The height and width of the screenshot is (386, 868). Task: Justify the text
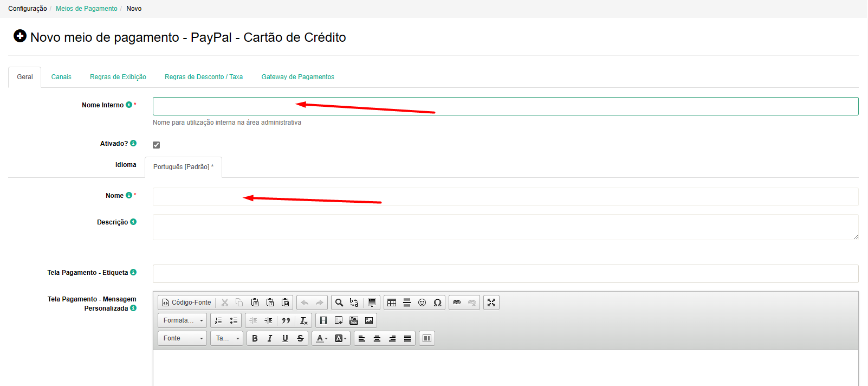407,338
